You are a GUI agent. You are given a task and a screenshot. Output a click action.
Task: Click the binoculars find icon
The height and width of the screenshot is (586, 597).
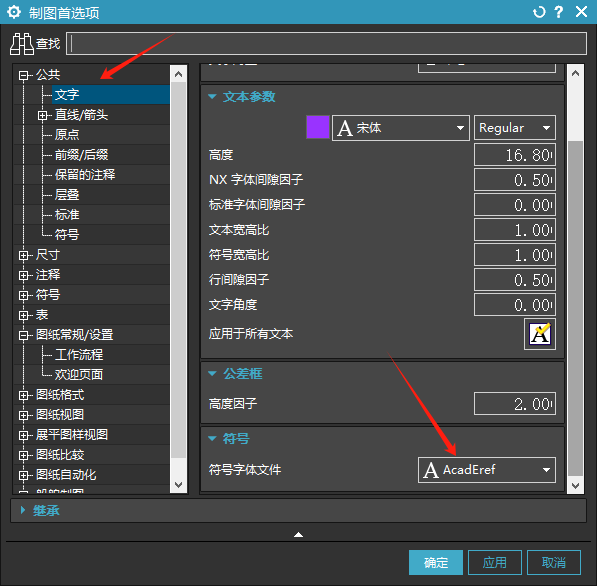coord(21,44)
